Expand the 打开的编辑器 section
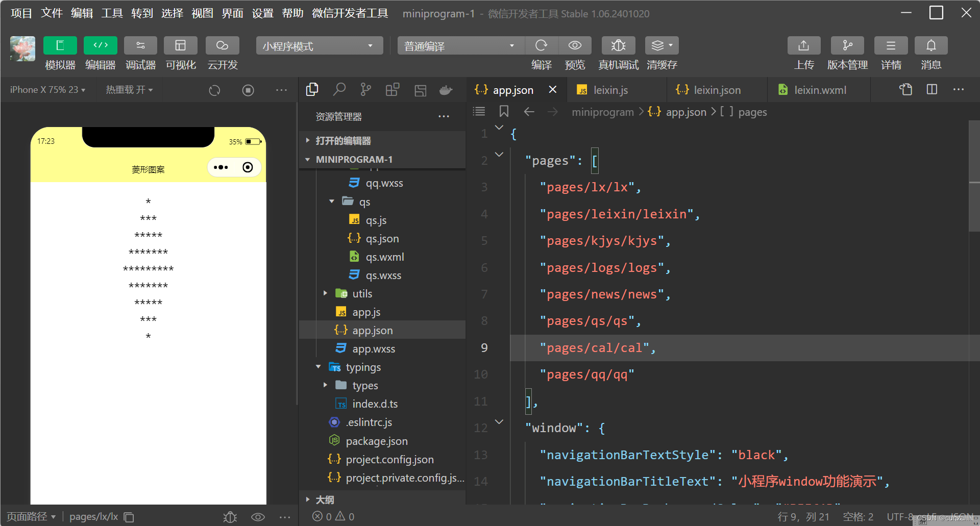 tap(382, 140)
